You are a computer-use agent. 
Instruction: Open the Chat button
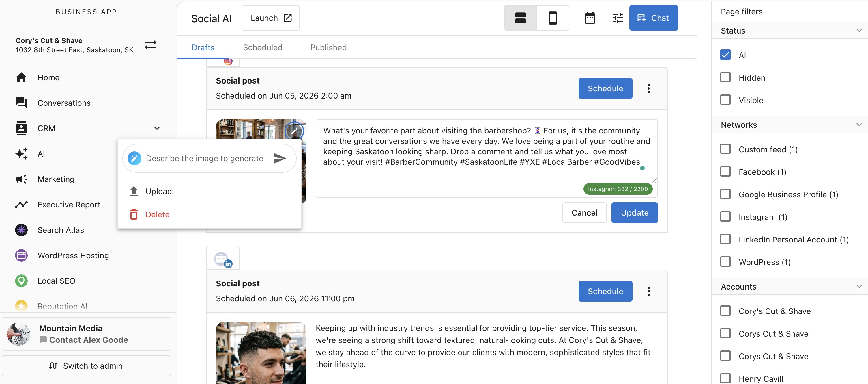click(653, 18)
